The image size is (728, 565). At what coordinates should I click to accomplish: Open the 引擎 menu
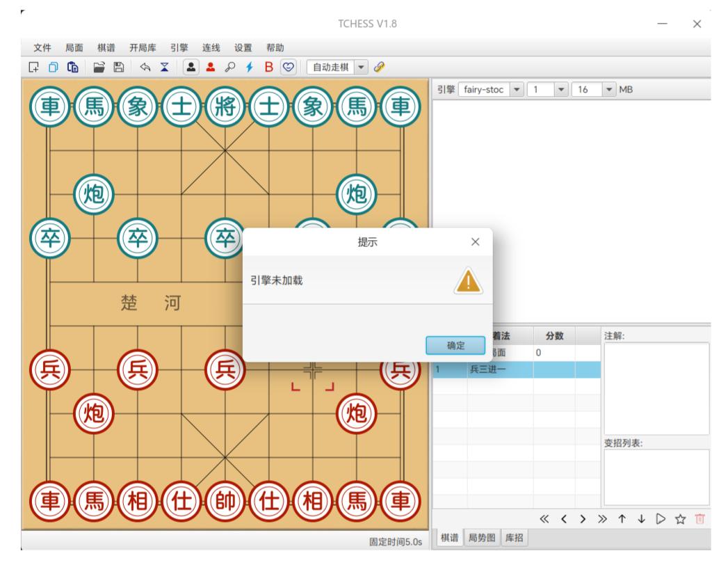point(179,47)
